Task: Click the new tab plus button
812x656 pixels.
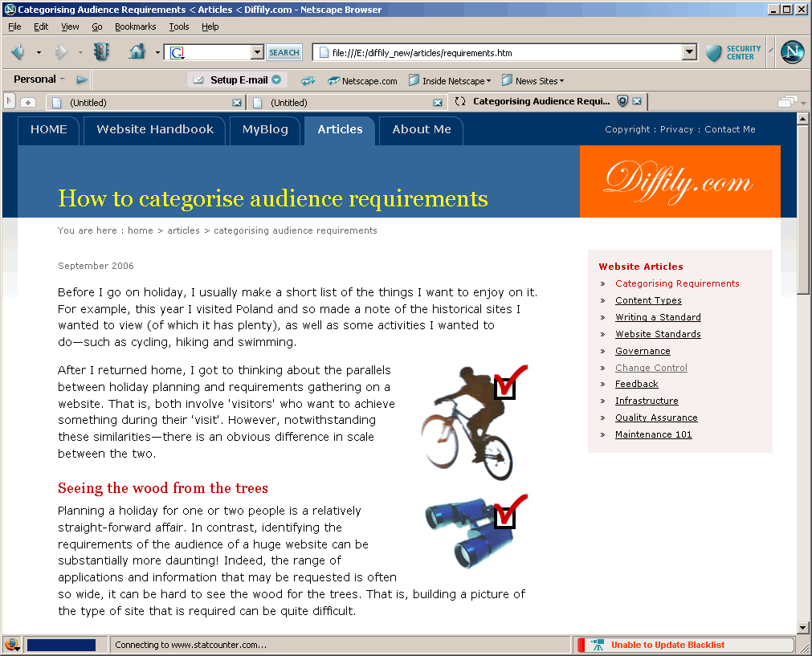Action: [28, 103]
